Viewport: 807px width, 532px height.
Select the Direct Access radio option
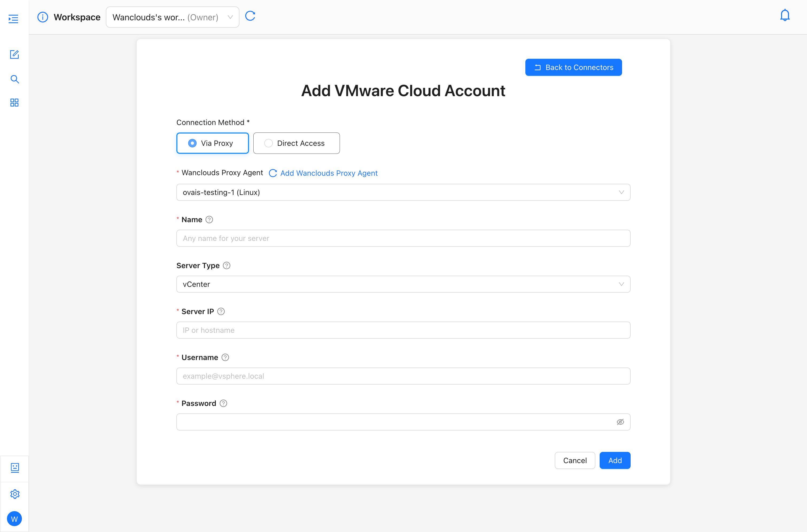(296, 143)
